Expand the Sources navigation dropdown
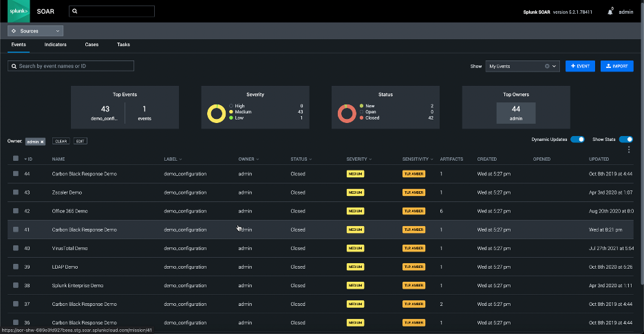Image resolution: width=644 pixels, height=334 pixels. point(35,31)
